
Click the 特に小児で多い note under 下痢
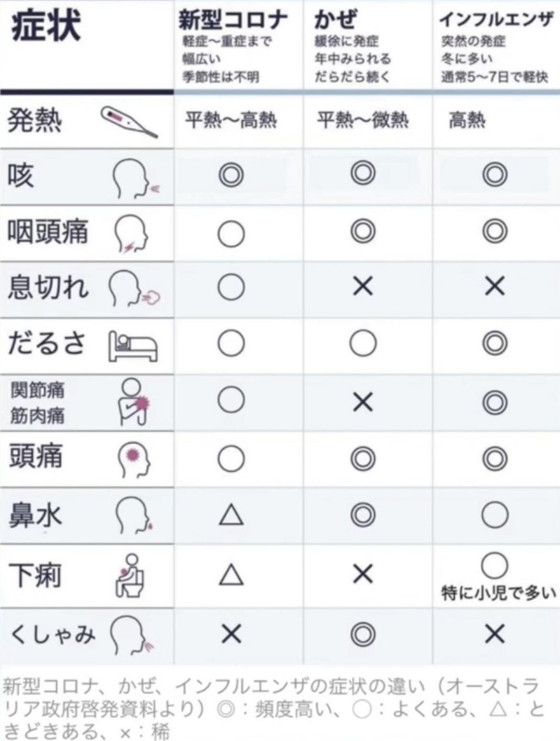(498, 593)
